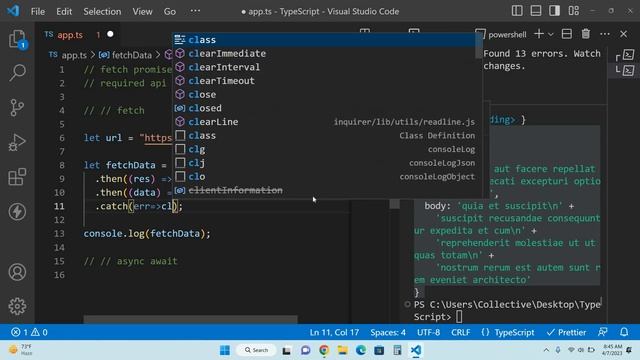
Task: Kill the terminal with the trash icon
Action: (x=586, y=34)
